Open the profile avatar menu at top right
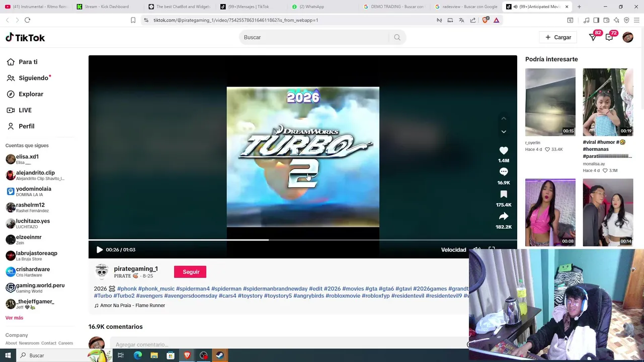This screenshot has width=644, height=362. coord(628,37)
